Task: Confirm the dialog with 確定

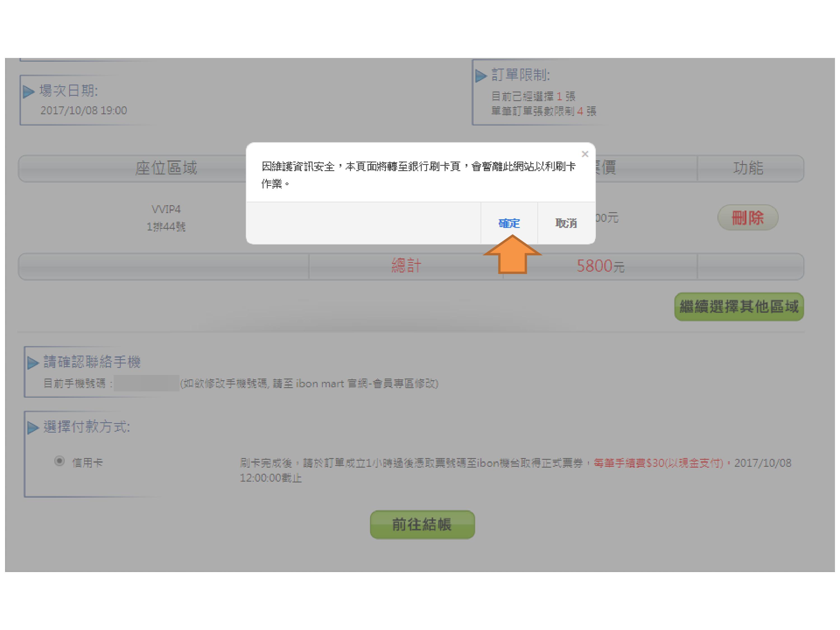Action: click(x=509, y=223)
